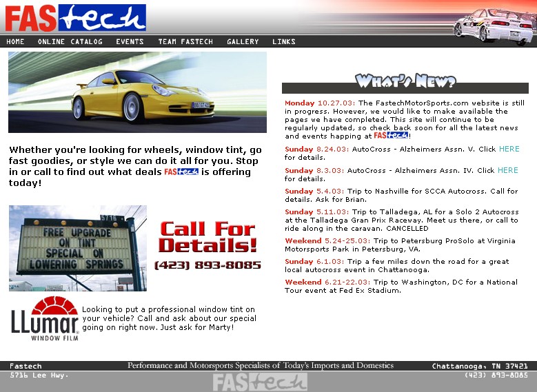537x392 pixels.
Task: Click the gray Fastech logo in footer
Action: pyautogui.click(x=260, y=382)
